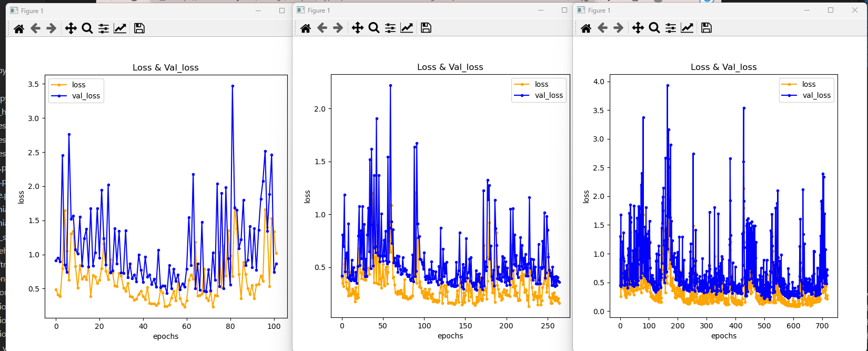Click epochs x-axis label in middle plot
Viewport: 868px width, 351px height.
[450, 336]
